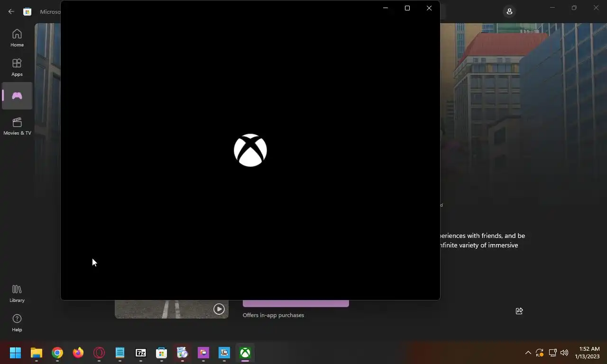607x364 pixels.
Task: Switch to Xbox app in taskbar
Action: pos(245,353)
